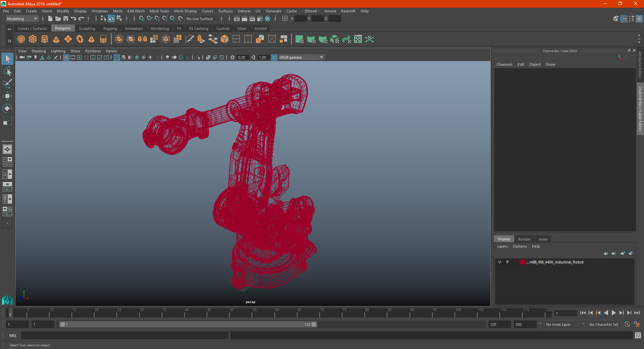This screenshot has width=644, height=349.
Task: Go to start of playback range
Action: tap(583, 313)
